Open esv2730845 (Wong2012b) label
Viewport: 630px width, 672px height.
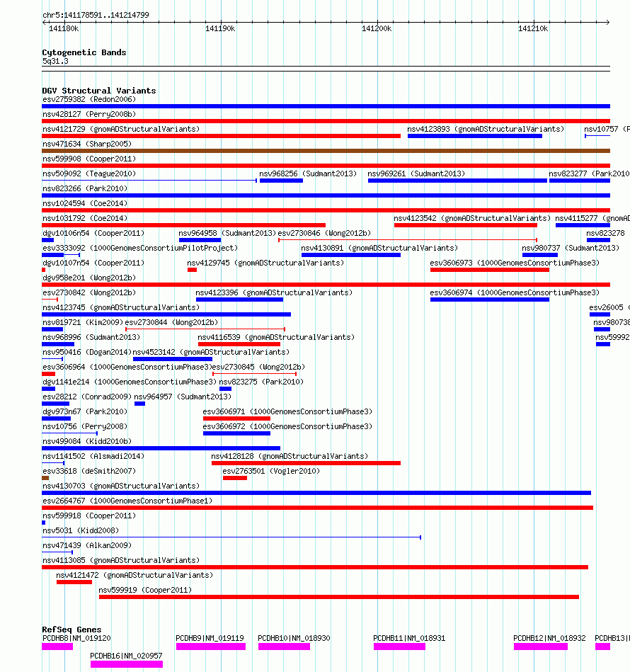pyautogui.click(x=258, y=368)
